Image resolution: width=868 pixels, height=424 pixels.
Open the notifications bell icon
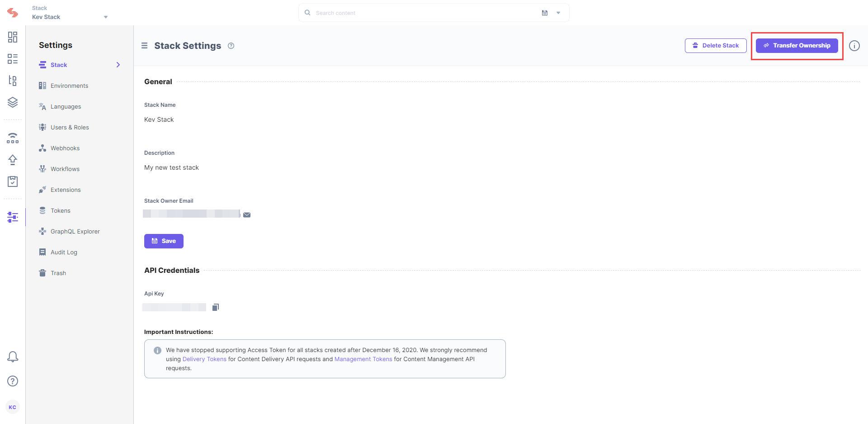click(13, 357)
